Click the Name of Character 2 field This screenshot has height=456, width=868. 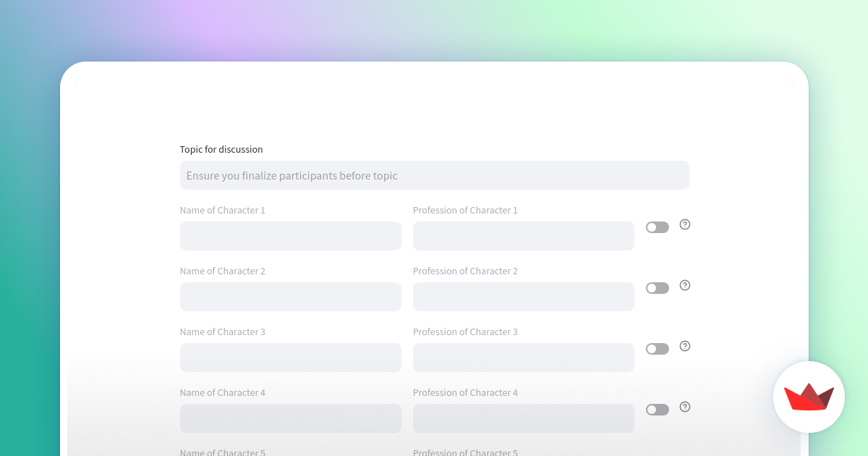291,297
